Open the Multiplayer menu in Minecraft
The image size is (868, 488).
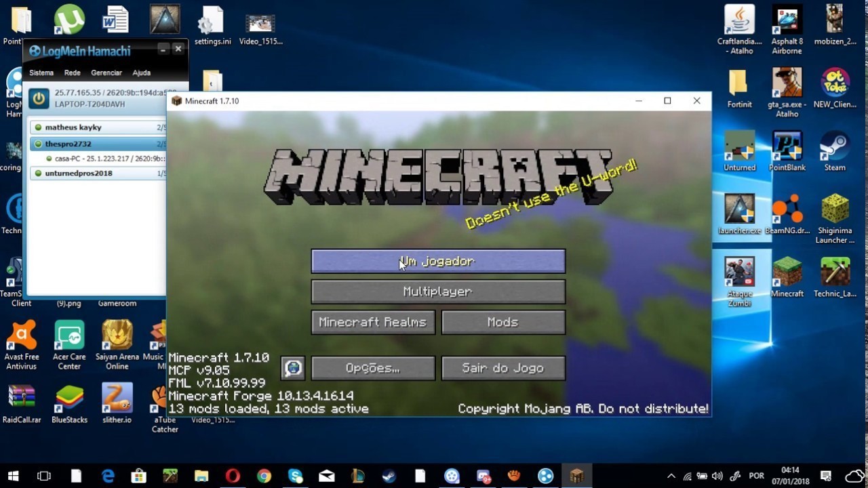point(438,291)
